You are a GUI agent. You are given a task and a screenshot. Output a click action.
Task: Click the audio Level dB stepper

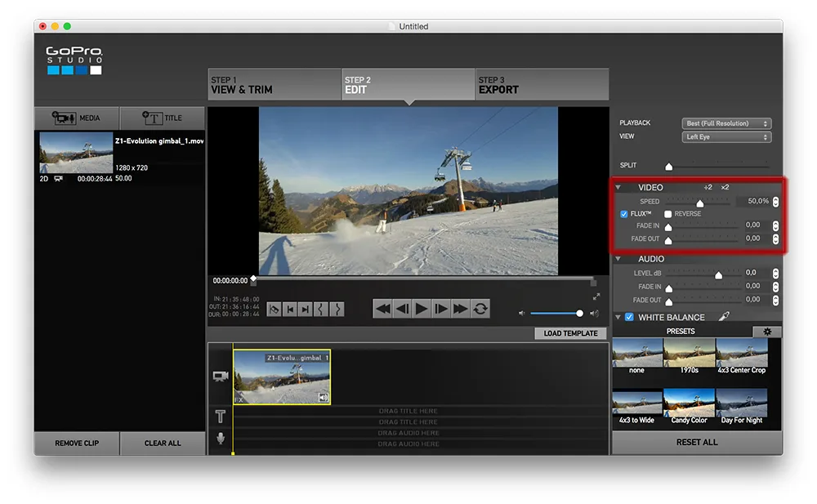(x=775, y=273)
